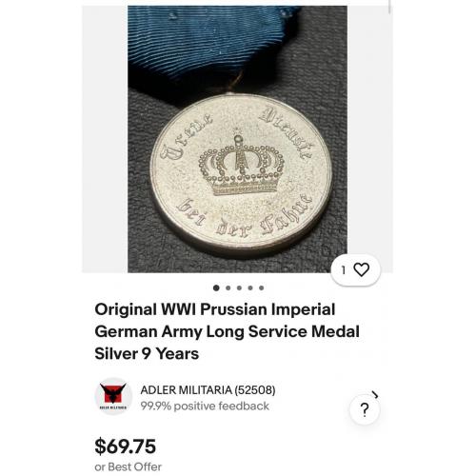
Task: Click the scrollbar at the top right edge
Action: [389, 7]
